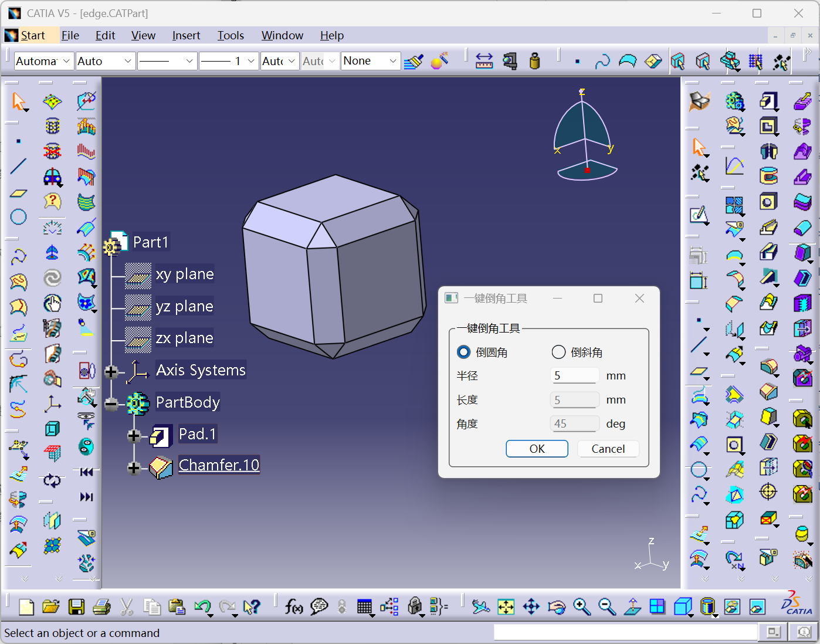Open the Insert menu
This screenshot has width=820, height=644.
click(186, 36)
